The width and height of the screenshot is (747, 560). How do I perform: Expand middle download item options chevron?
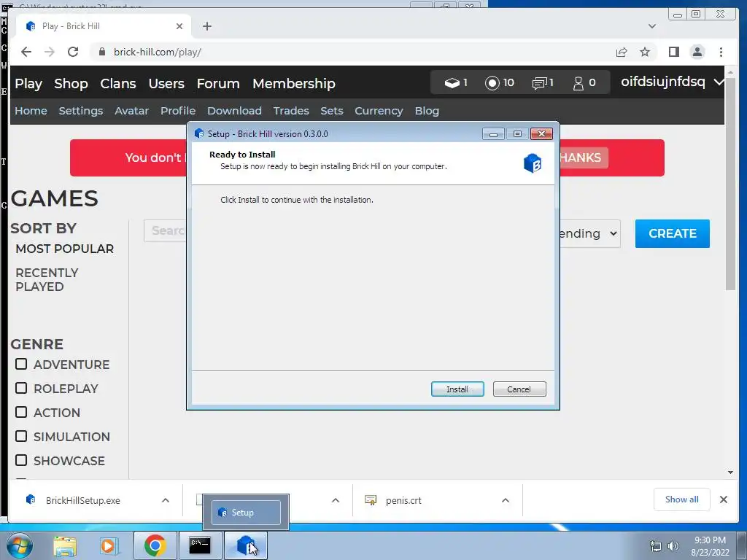(336, 500)
